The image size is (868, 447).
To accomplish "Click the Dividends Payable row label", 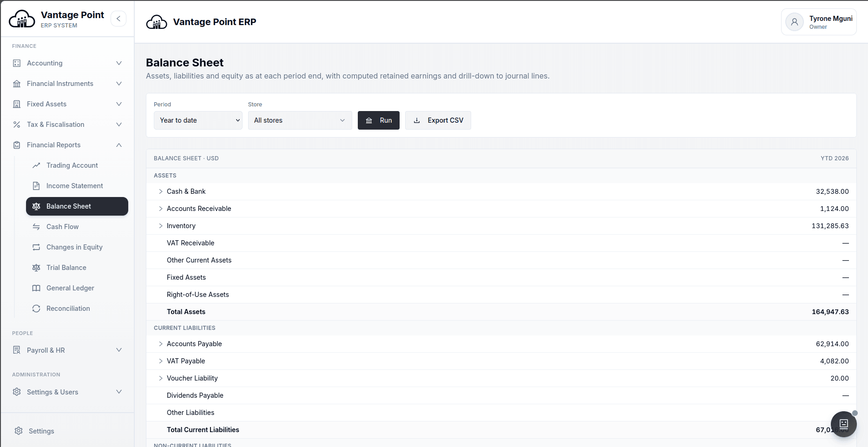I will point(195,395).
